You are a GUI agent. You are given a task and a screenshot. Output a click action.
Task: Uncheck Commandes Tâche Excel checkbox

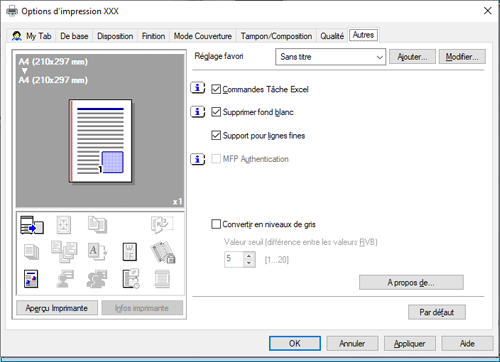tap(216, 89)
